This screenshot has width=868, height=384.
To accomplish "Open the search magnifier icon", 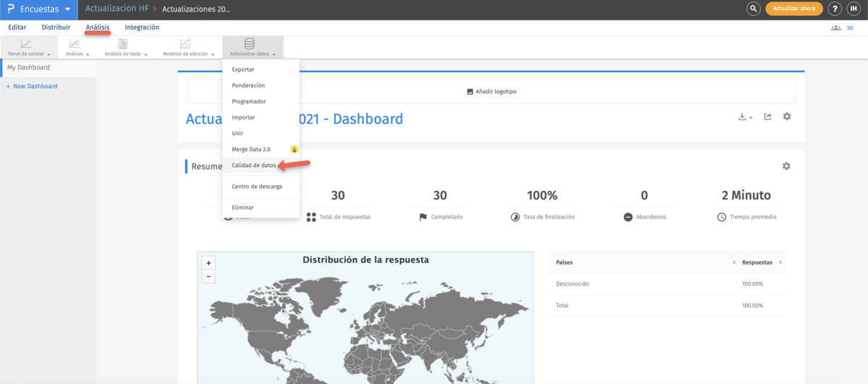I will coord(754,9).
